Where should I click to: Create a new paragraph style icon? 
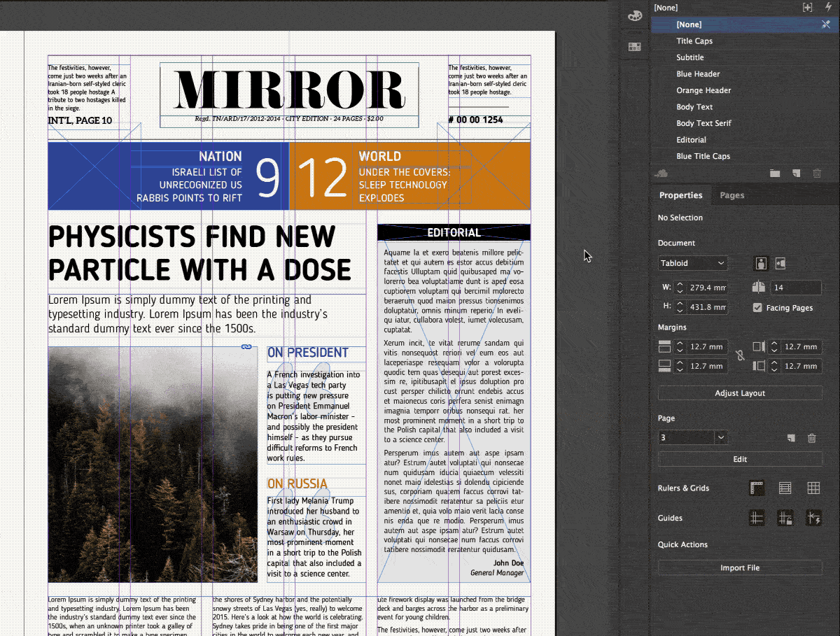tap(796, 174)
